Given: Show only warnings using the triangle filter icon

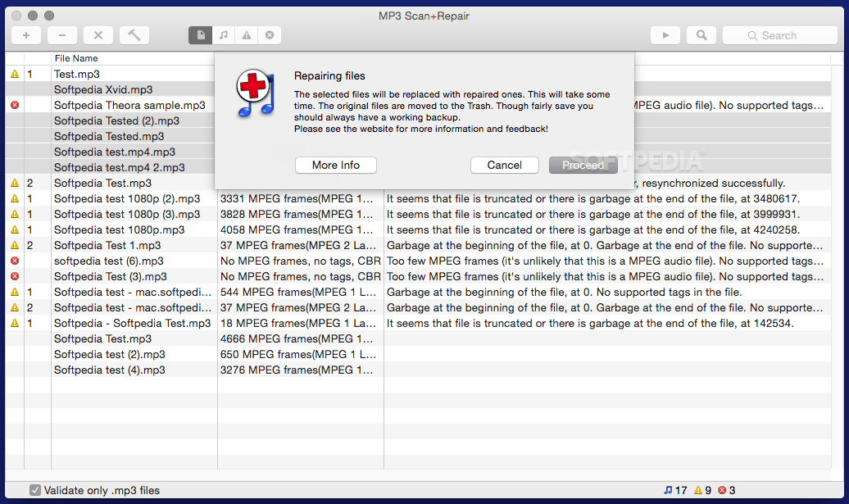Looking at the screenshot, I should 246,35.
